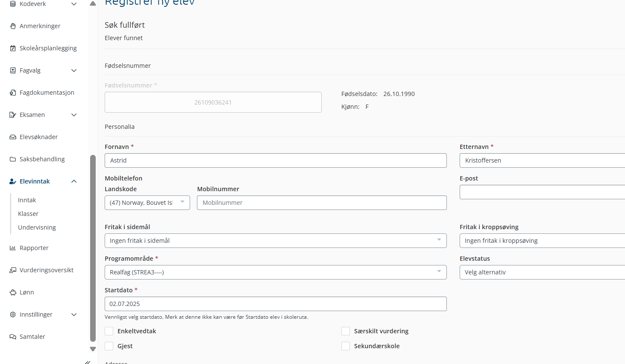Click the Samtaler chat icon
The image size is (625, 364).
click(x=13, y=337)
